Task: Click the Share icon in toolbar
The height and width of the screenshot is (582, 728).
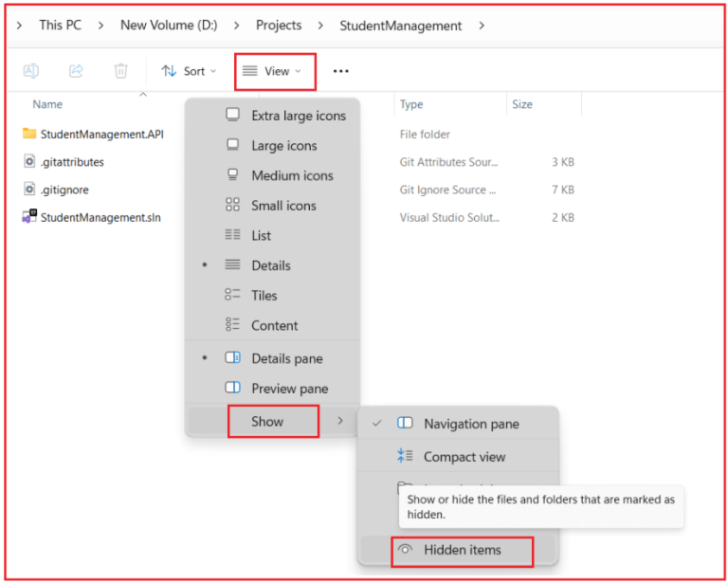Action: tap(76, 71)
